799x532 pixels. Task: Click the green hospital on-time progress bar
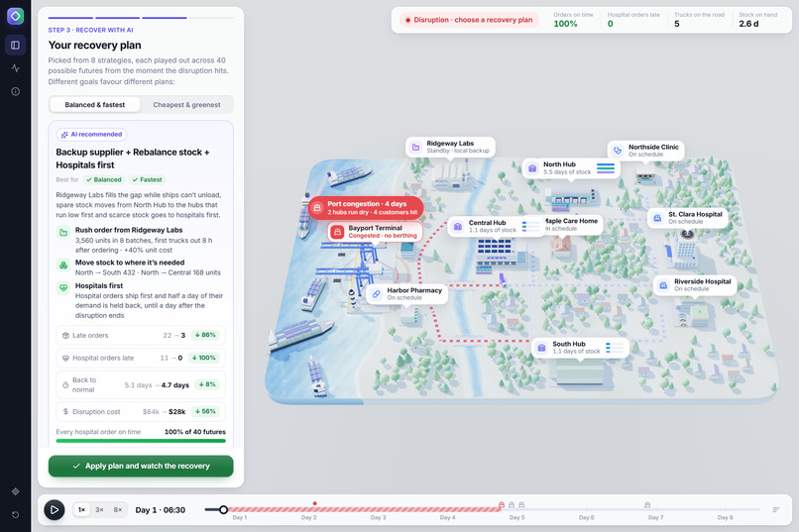(141, 441)
